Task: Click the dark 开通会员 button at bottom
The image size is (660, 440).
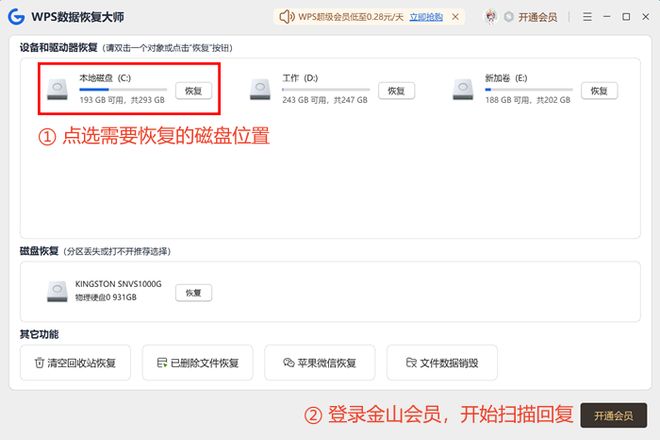Action: (x=614, y=416)
